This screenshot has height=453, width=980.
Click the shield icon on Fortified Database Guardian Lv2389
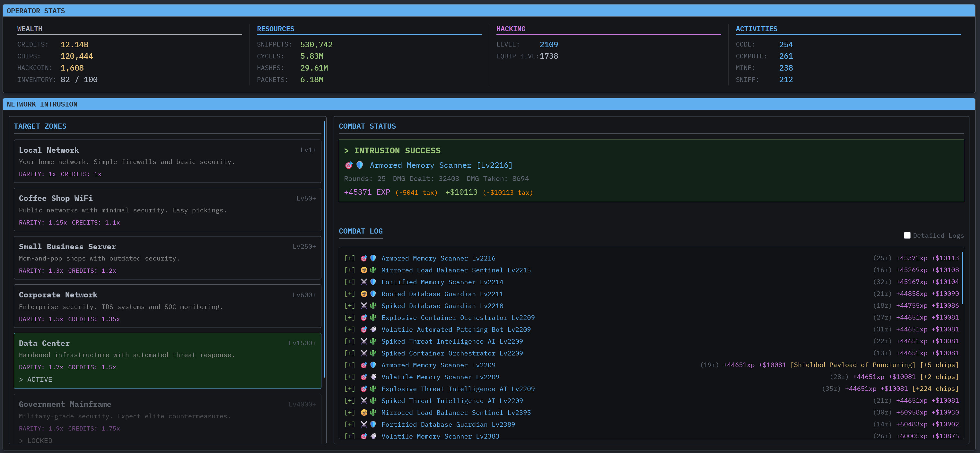[373, 424]
